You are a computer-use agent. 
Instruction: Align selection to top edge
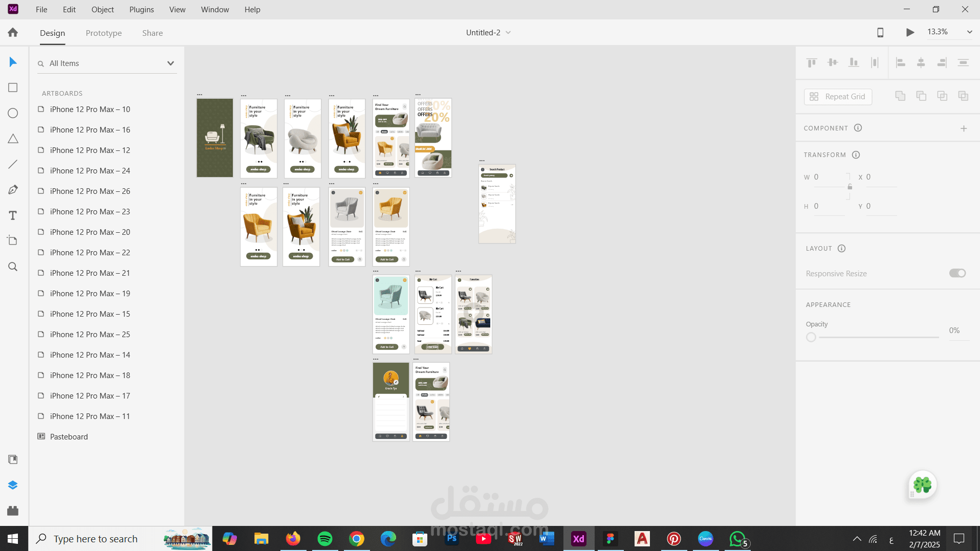[x=812, y=62]
